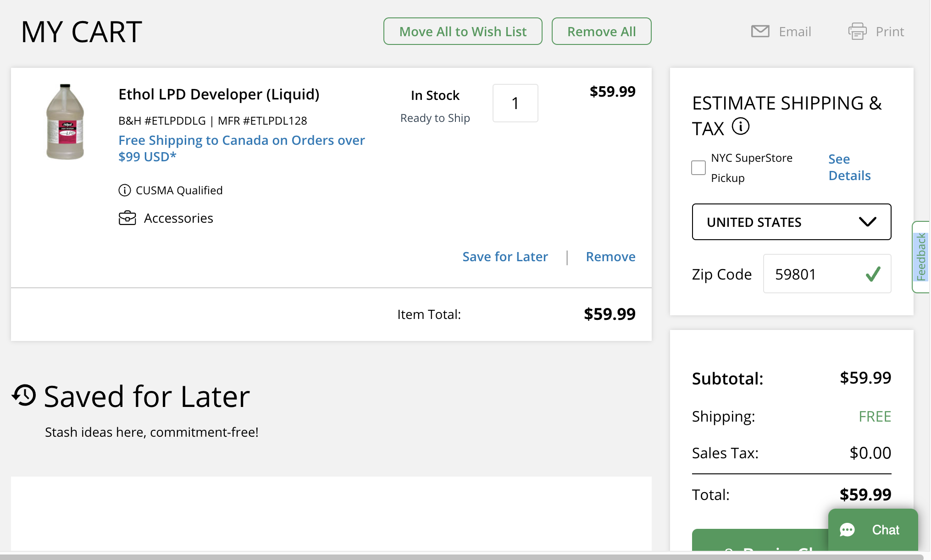Click the Remove All button
This screenshot has width=931, height=560.
(601, 31)
